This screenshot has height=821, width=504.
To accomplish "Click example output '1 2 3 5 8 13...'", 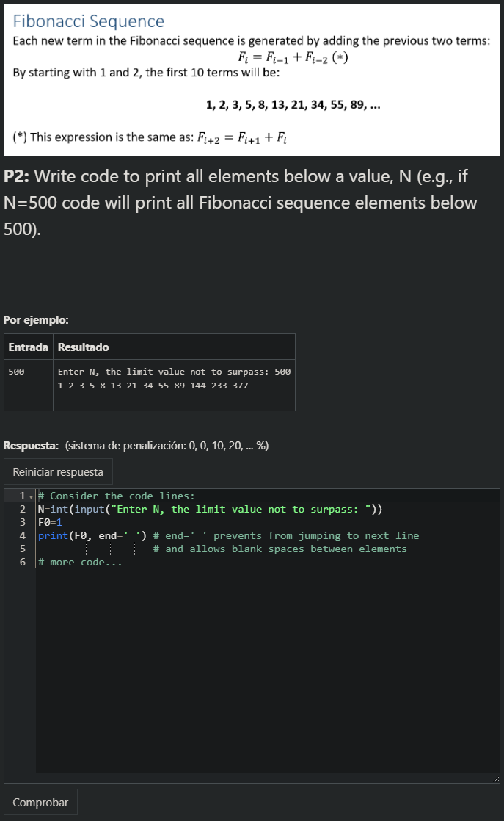I will (153, 386).
